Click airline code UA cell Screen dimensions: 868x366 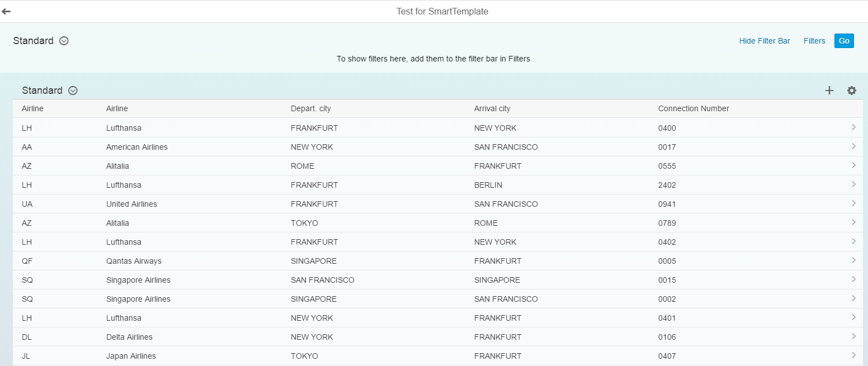click(x=27, y=204)
